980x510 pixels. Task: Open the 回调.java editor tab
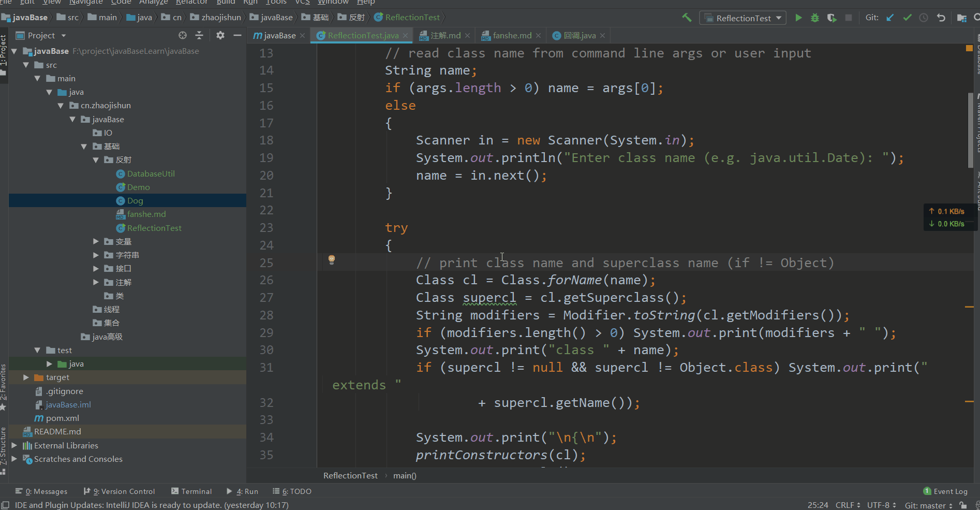point(579,35)
